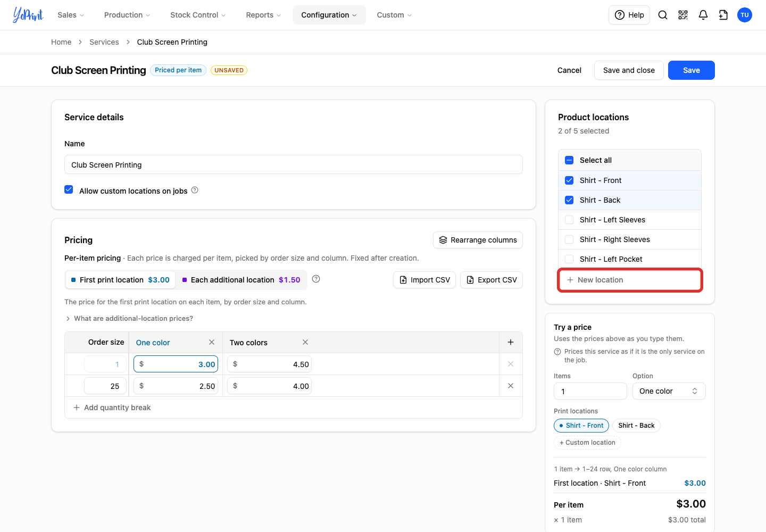Open the notifications bell
The width and height of the screenshot is (766, 532).
click(x=703, y=15)
